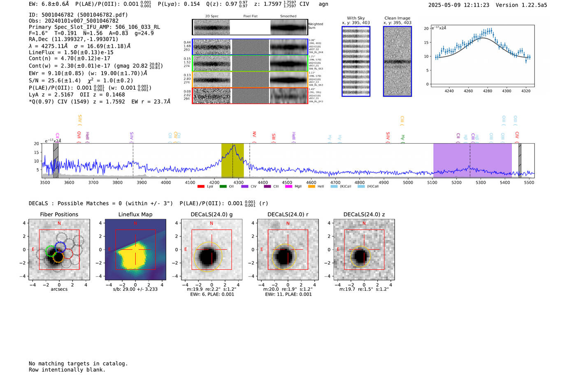This screenshot has width=576, height=392.
Task: Click the 'Pixel Flat' column header
Action: click(x=250, y=16)
